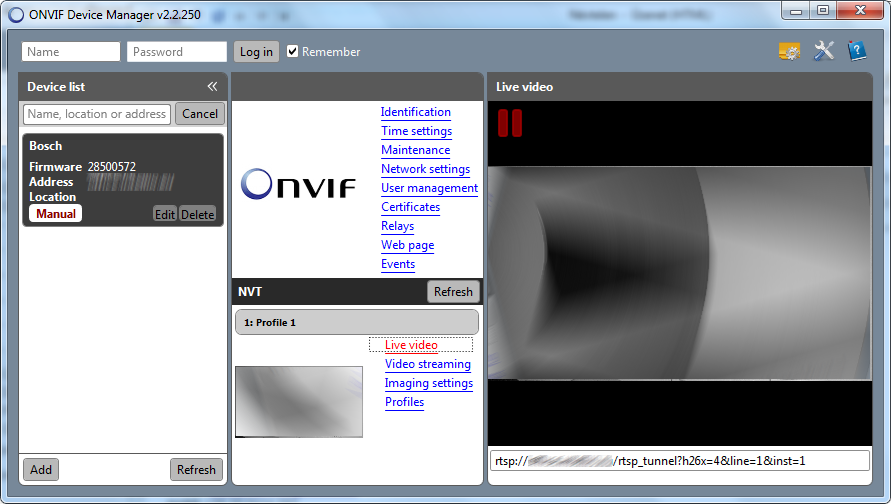Viewport: 891px width, 504px height.
Task: Open Imaging settings
Action: point(428,383)
